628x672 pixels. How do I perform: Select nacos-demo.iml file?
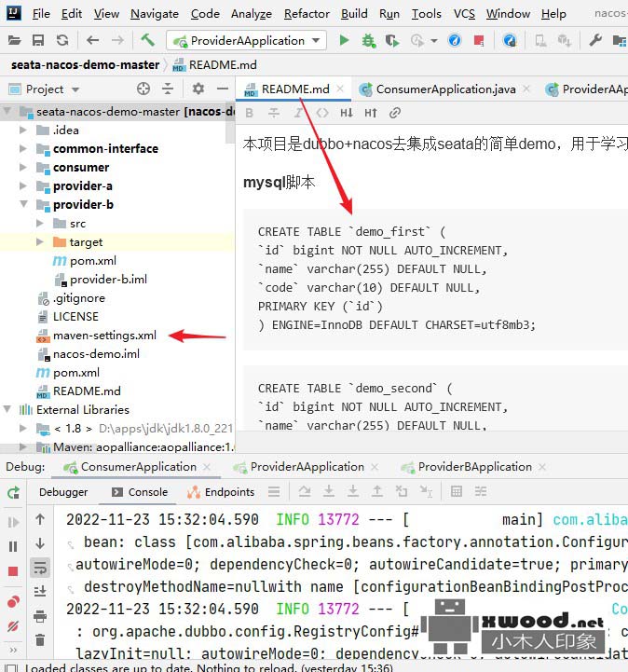96,354
